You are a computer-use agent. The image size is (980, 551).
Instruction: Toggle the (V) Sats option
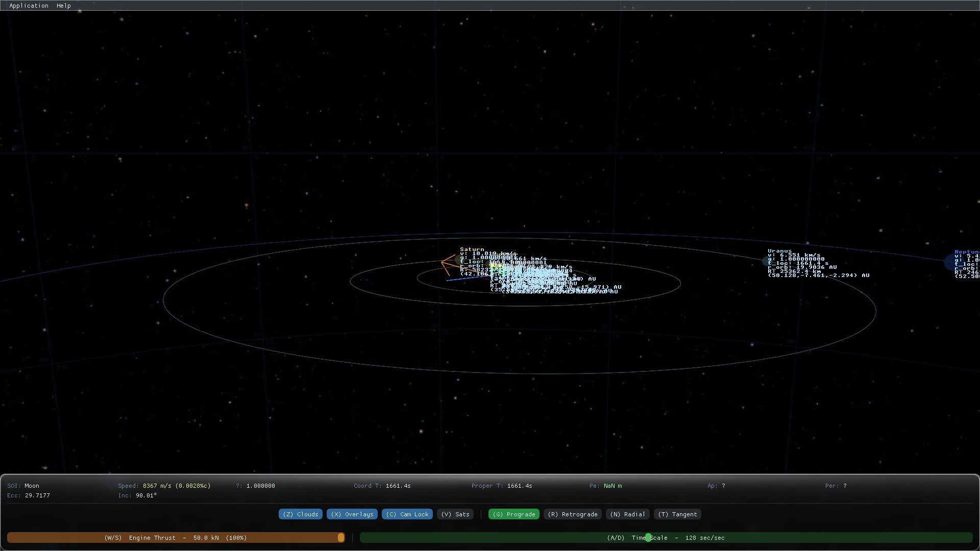(x=455, y=514)
